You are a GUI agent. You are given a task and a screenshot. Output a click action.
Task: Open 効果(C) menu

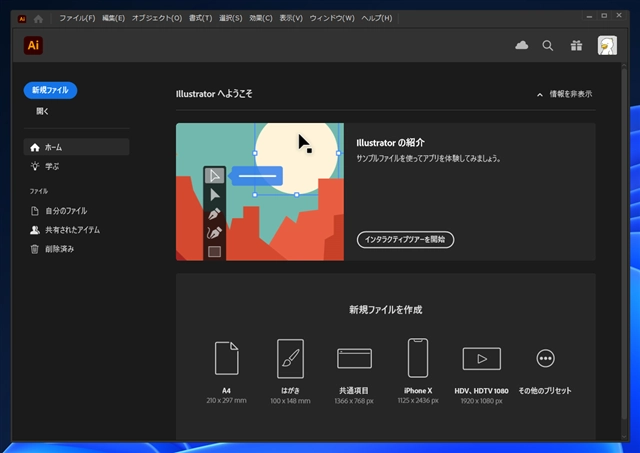click(261, 18)
